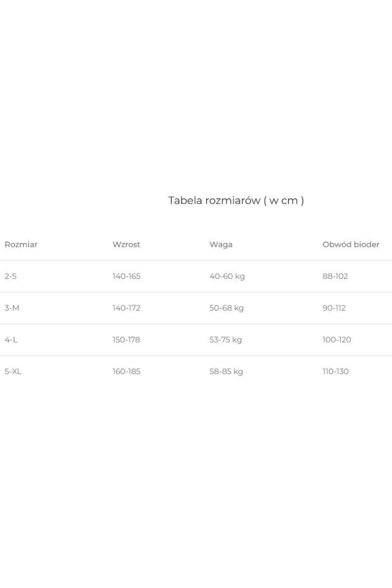Select the Rozmiar column header
Image resolution: width=392 pixels, height=588 pixels.
click(x=21, y=245)
